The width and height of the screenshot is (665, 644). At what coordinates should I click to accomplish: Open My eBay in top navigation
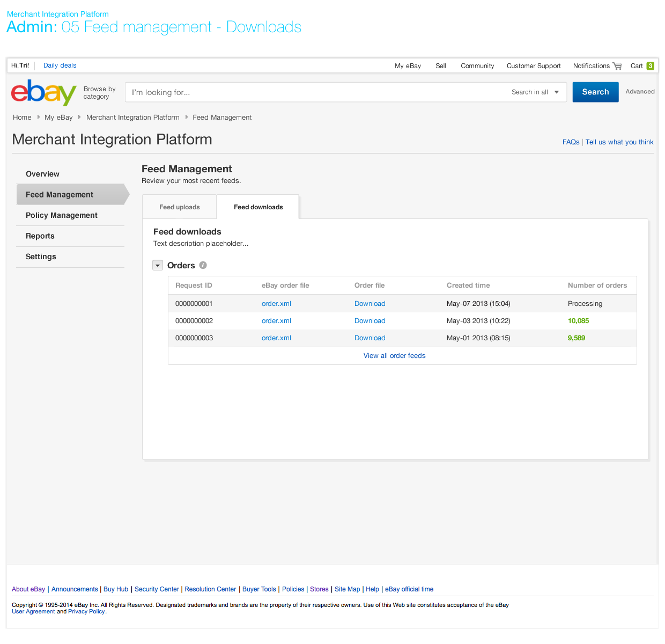pos(408,66)
